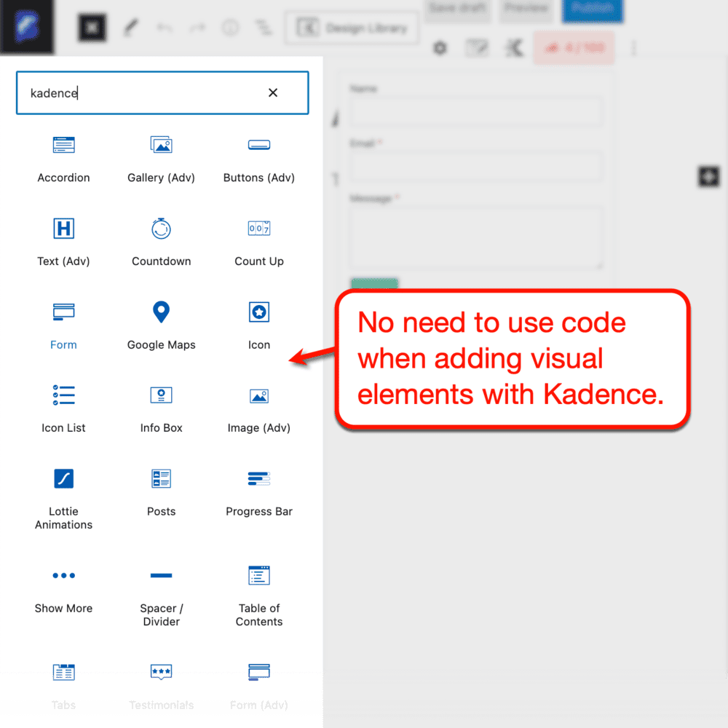Clear the kadence search field with the X
This screenshot has height=728, width=728.
point(272,92)
